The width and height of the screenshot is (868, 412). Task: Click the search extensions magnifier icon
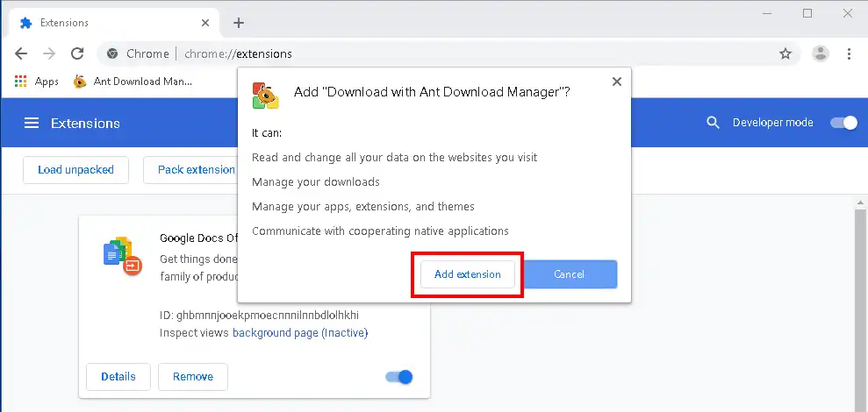[x=713, y=123]
